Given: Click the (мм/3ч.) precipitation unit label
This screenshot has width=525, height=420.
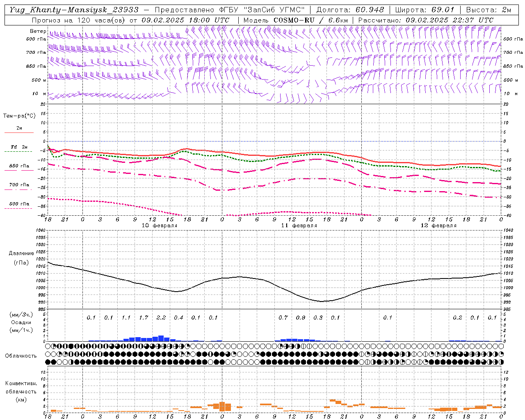Looking at the screenshot, I should 21,315.
